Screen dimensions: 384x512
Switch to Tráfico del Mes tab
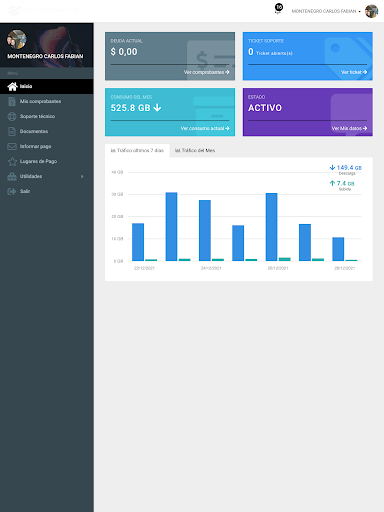click(x=195, y=150)
